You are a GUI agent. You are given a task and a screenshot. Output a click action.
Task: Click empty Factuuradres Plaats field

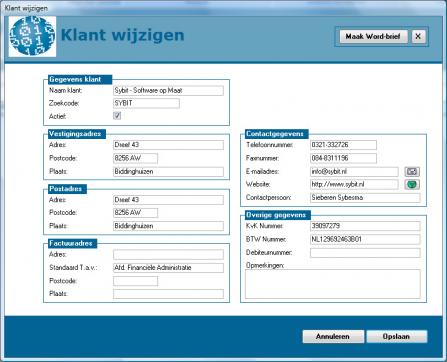click(x=168, y=294)
